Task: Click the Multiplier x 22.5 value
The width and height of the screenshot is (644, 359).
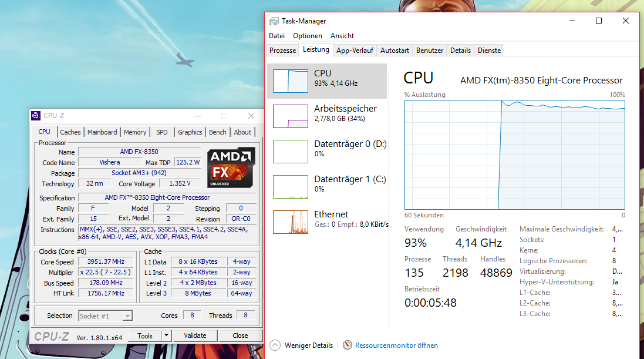Action: click(106, 272)
